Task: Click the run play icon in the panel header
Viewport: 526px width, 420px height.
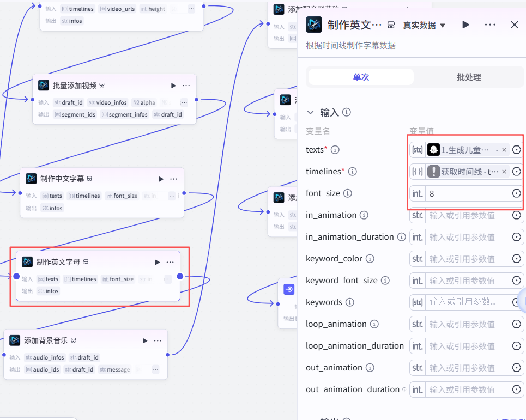Action: point(465,25)
